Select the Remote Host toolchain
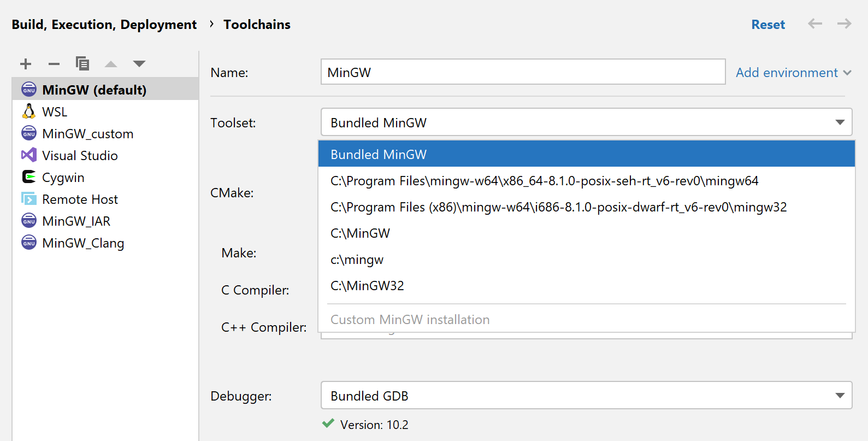 pyautogui.click(x=80, y=199)
